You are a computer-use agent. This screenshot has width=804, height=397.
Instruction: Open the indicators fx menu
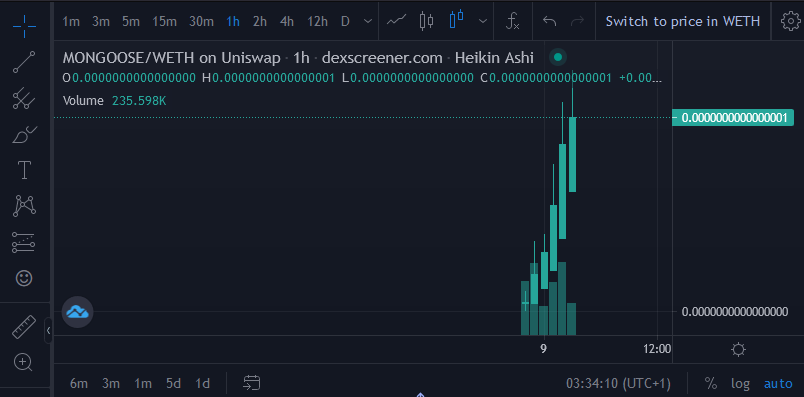(x=512, y=21)
